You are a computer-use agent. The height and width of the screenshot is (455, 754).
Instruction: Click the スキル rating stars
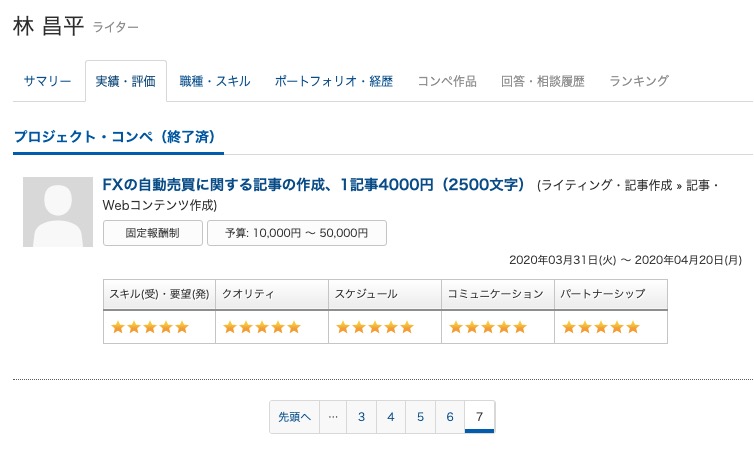click(x=150, y=327)
